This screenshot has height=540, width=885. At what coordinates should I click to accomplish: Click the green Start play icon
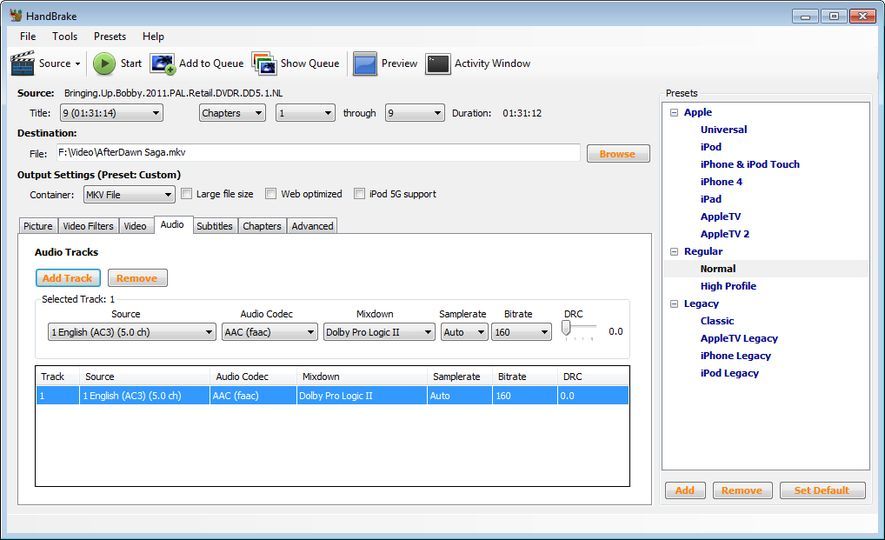[104, 63]
